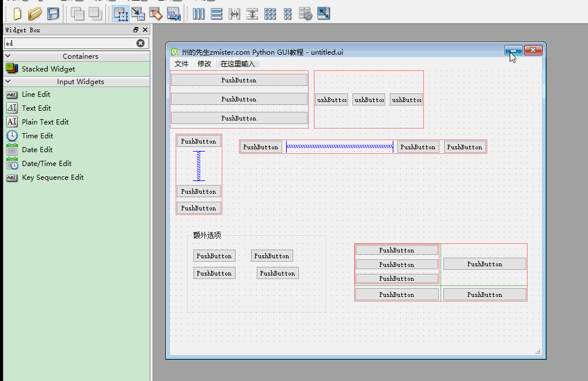Create a new form with the New icon
588x381 pixels.
17,14
